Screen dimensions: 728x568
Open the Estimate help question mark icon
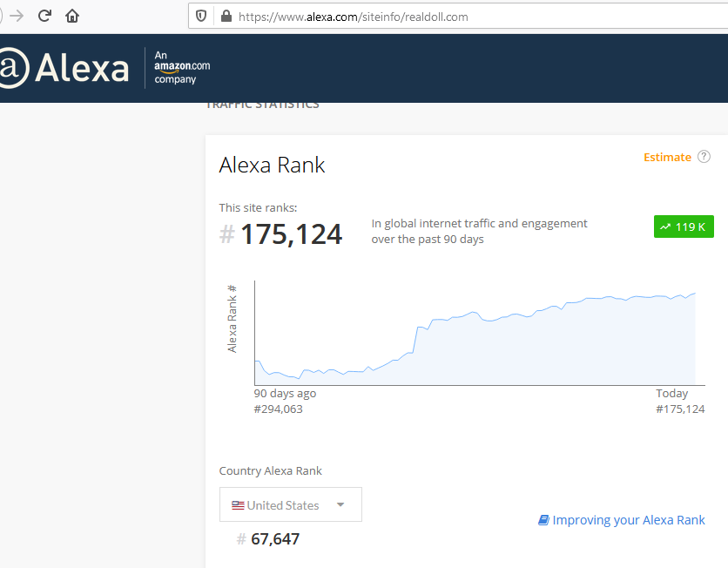click(704, 157)
